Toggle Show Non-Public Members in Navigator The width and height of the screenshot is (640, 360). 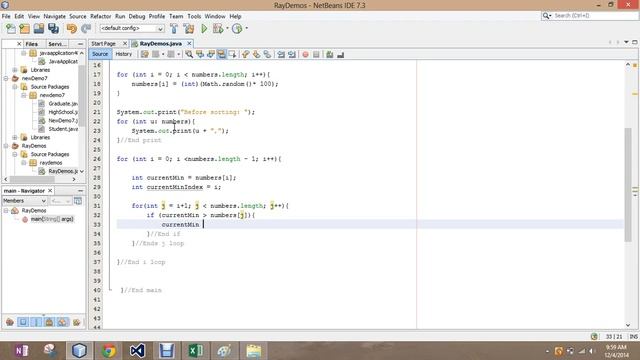(x=49, y=322)
